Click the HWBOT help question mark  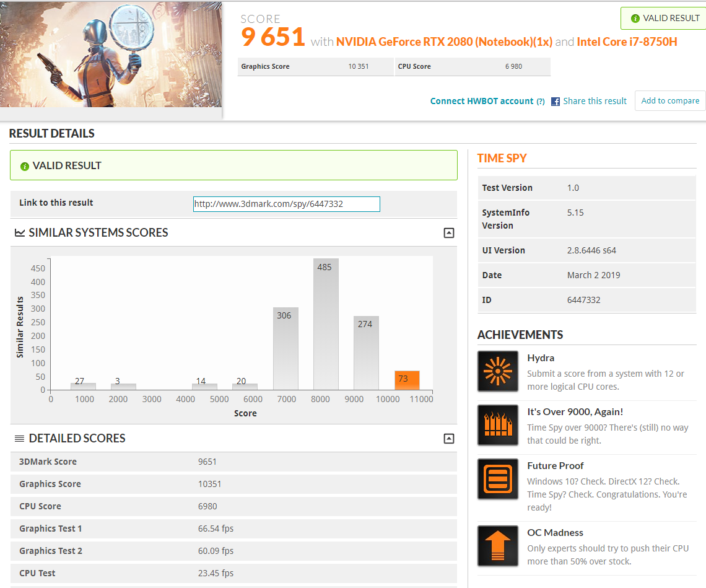[x=541, y=102]
